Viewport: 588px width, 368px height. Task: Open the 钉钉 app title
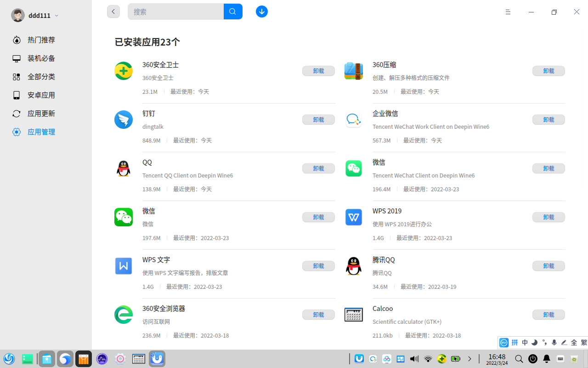[149, 114]
